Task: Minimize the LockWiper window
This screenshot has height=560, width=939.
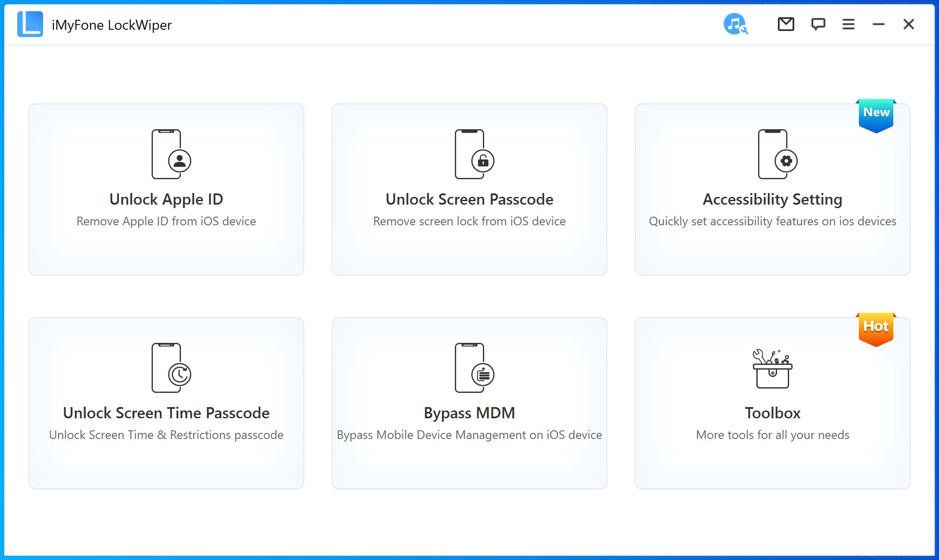Action: 878,24
